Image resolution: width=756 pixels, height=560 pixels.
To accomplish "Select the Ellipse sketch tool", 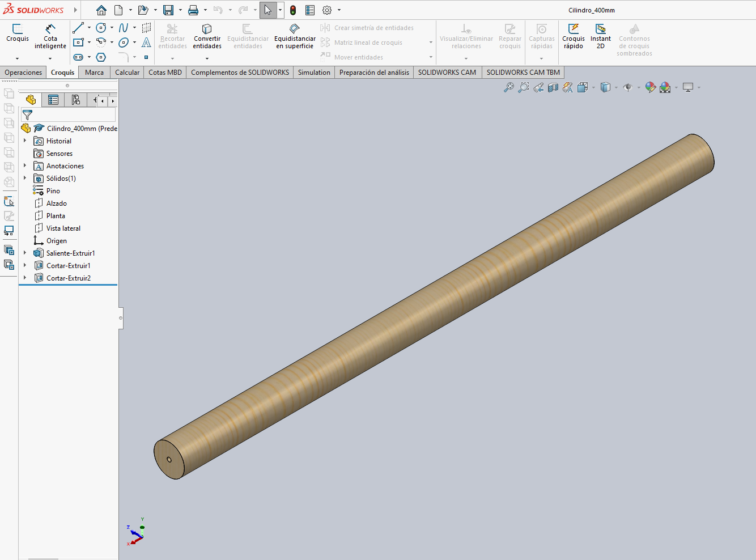I will coord(124,43).
